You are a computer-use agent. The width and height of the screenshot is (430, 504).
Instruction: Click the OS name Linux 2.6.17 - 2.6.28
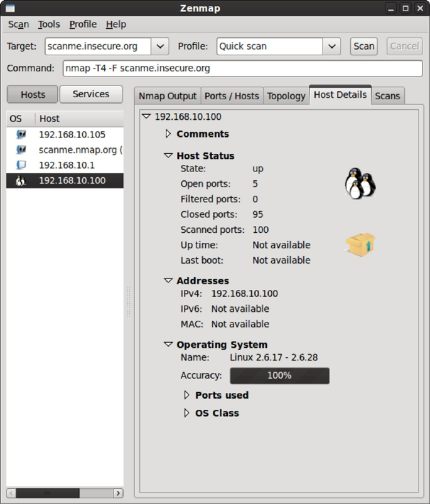pos(274,357)
